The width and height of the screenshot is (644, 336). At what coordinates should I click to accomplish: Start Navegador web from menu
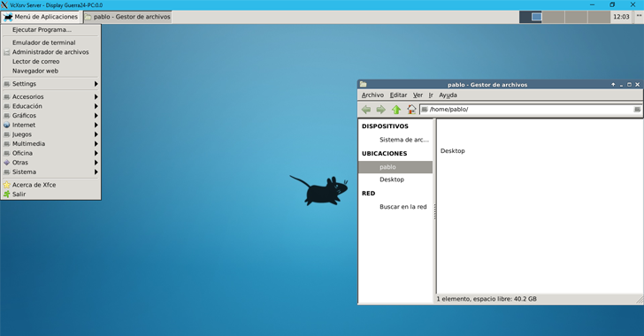click(50, 71)
